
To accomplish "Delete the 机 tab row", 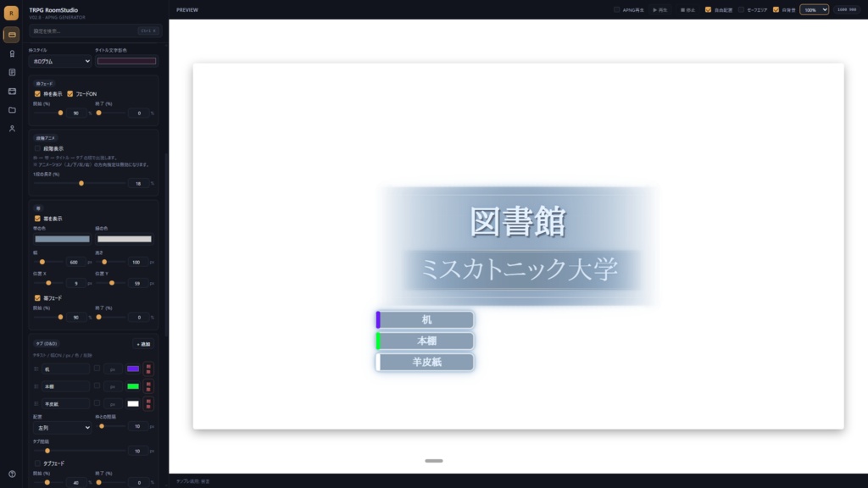I will pos(148,369).
